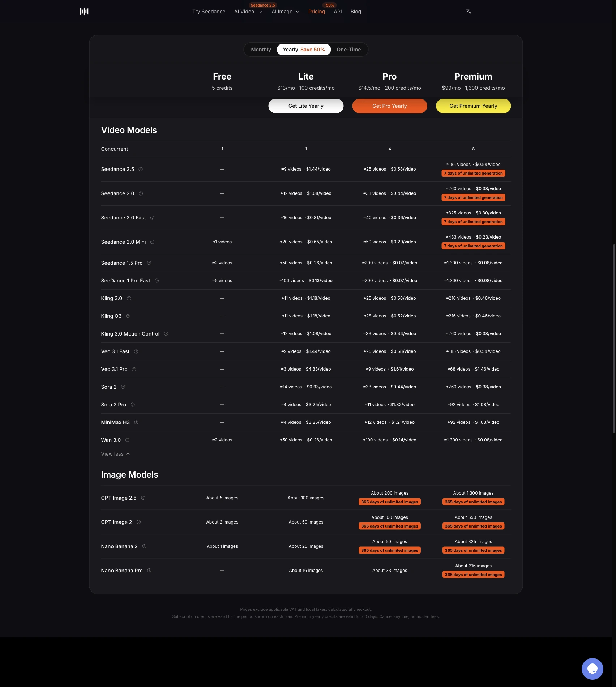616x687 pixels.
Task: Click the info icon beside Sora 2 Pro
Action: 132,405
